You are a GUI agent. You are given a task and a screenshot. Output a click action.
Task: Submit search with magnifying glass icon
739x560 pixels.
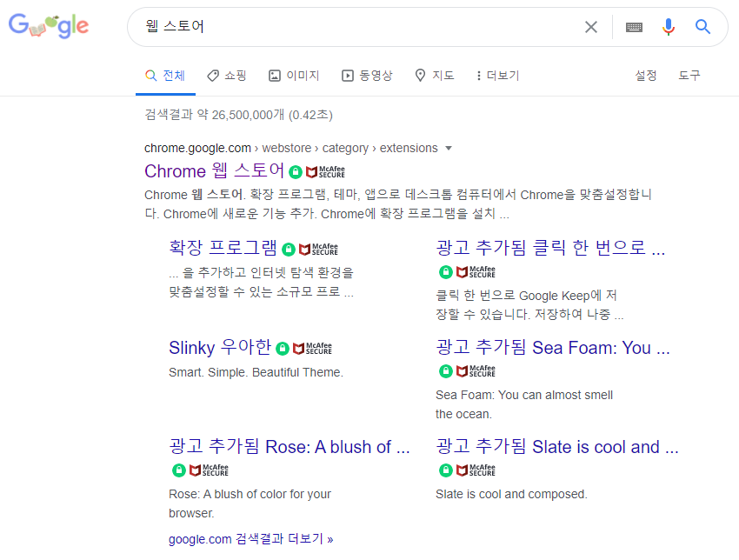pos(702,27)
